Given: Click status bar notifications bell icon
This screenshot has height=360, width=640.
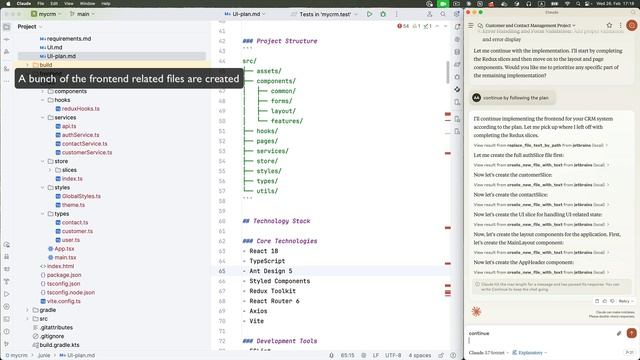Looking at the screenshot, I should [x=331, y=356].
